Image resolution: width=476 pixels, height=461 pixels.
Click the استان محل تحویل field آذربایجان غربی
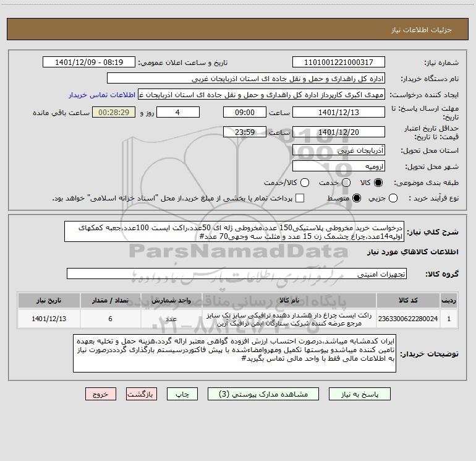tap(339, 150)
